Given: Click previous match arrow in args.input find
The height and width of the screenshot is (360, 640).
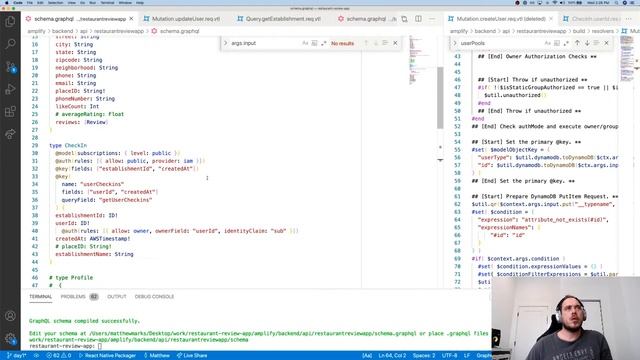Looking at the screenshot, I should click(x=366, y=43).
